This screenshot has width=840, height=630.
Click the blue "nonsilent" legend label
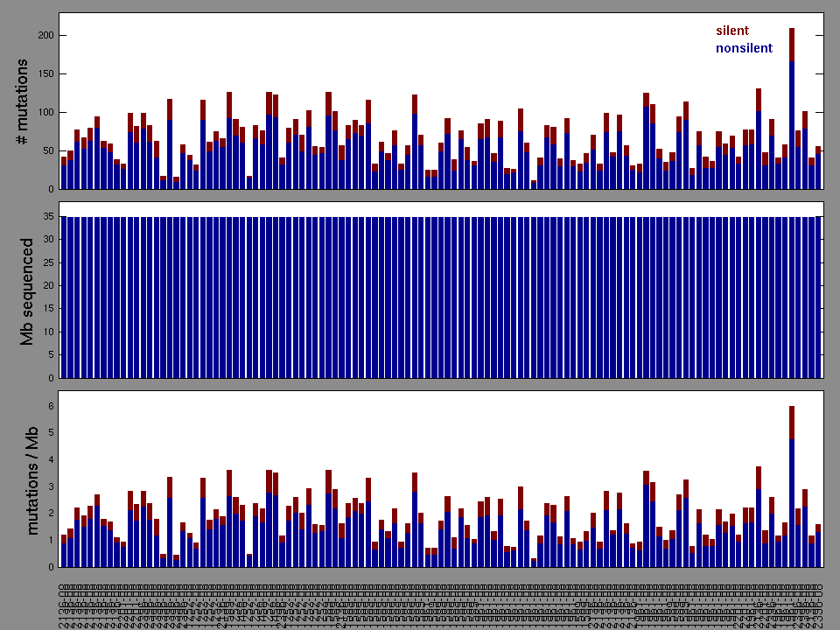[744, 48]
